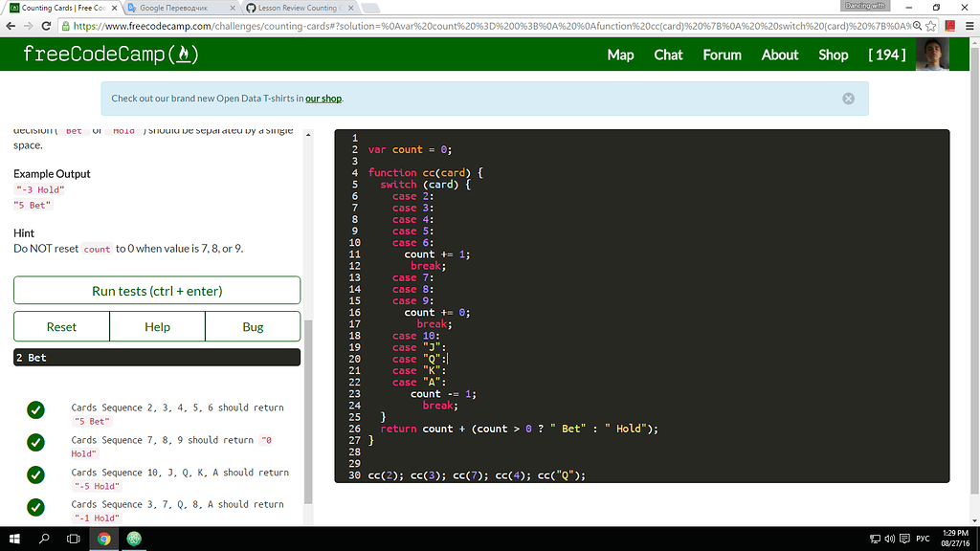Follow the 'our shop' link in the banner
The image size is (980, 551).
[x=323, y=98]
